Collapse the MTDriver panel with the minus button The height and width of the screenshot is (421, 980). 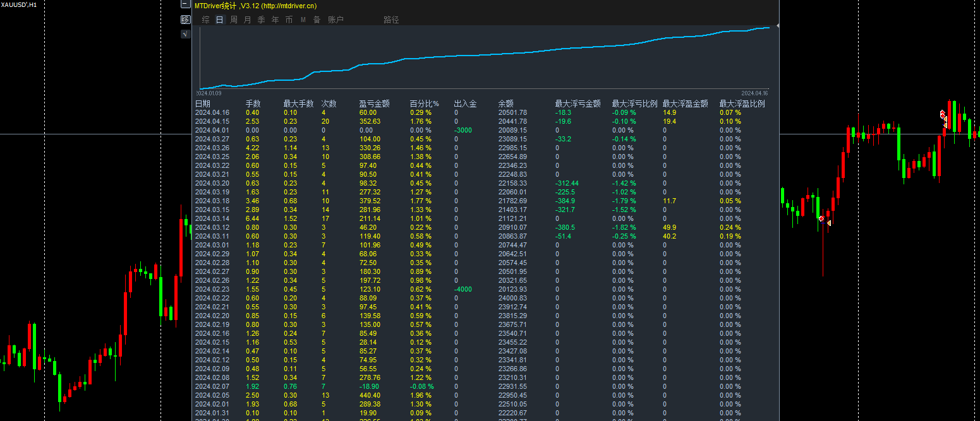[x=185, y=4]
